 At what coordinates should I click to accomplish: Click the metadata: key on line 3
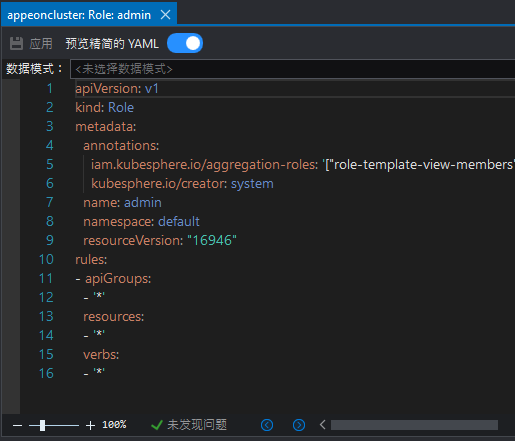pos(106,127)
